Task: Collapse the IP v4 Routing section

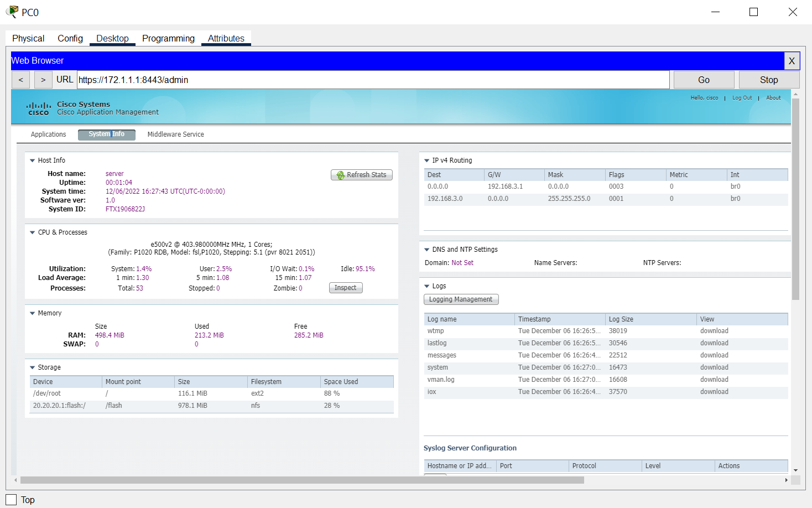Action: pos(426,160)
